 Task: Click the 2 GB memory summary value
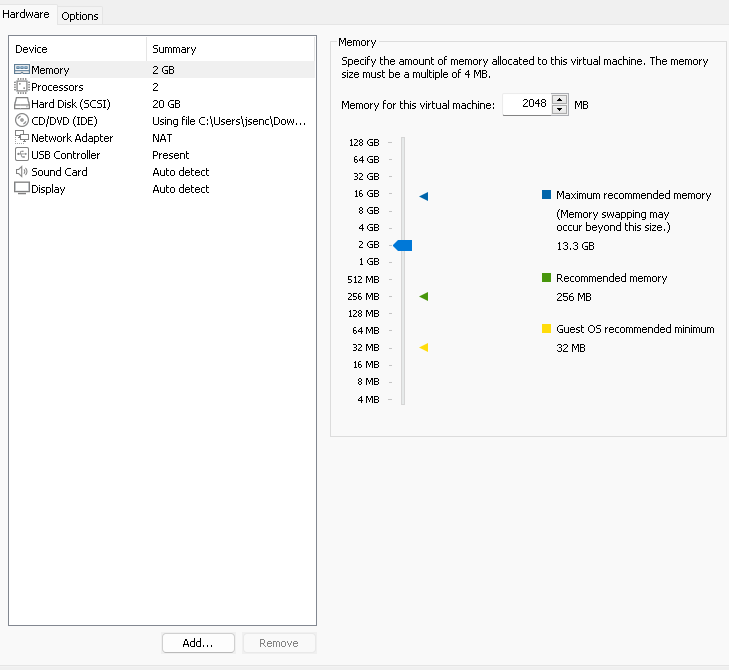click(163, 70)
